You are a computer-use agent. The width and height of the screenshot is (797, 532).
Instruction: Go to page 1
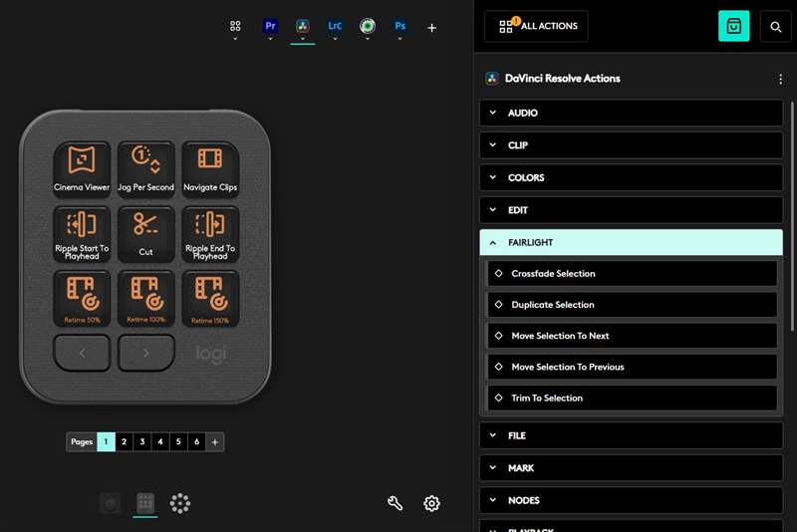coord(106,441)
